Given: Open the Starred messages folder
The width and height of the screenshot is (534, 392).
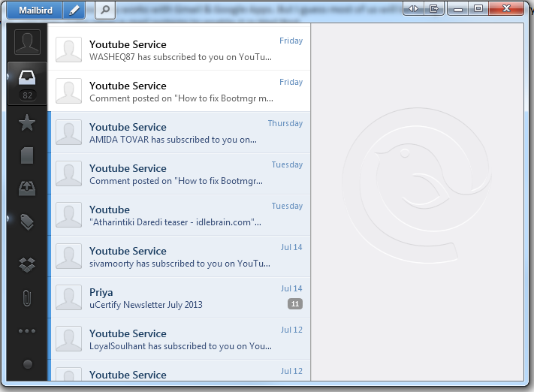Looking at the screenshot, I should (27, 122).
